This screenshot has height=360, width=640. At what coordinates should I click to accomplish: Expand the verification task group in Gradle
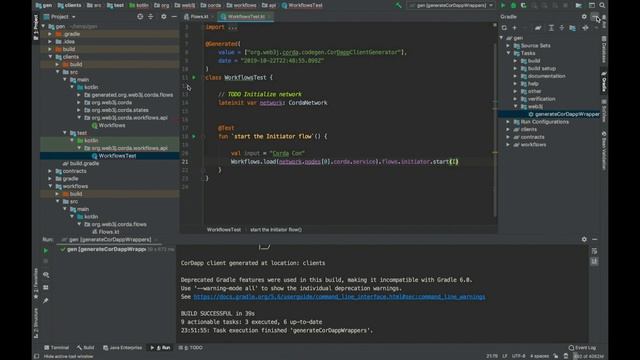point(515,99)
